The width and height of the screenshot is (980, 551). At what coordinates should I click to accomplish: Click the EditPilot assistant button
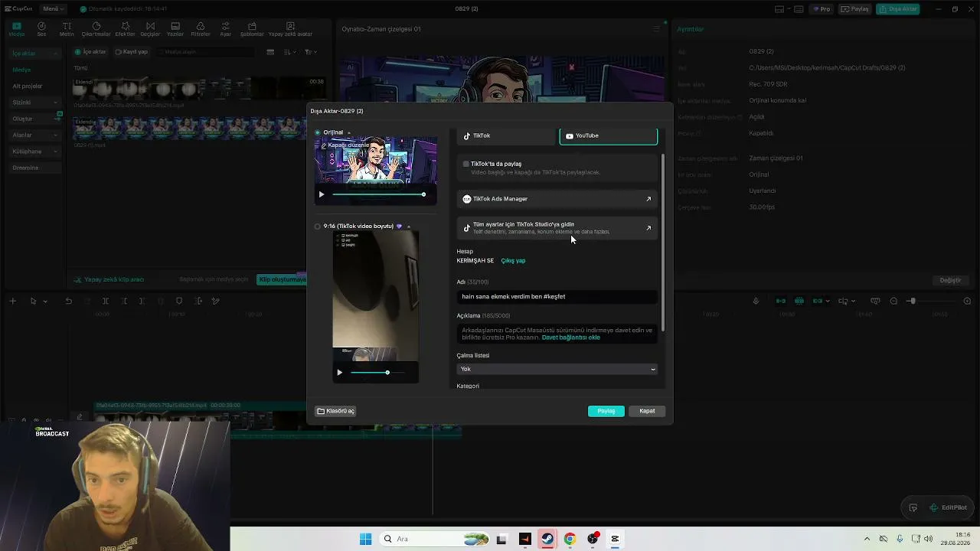pyautogui.click(x=948, y=507)
